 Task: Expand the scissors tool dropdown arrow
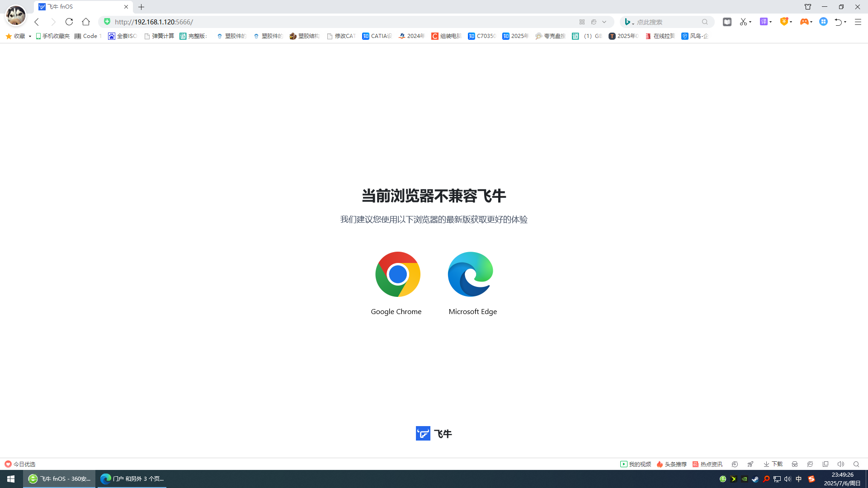[x=750, y=22]
